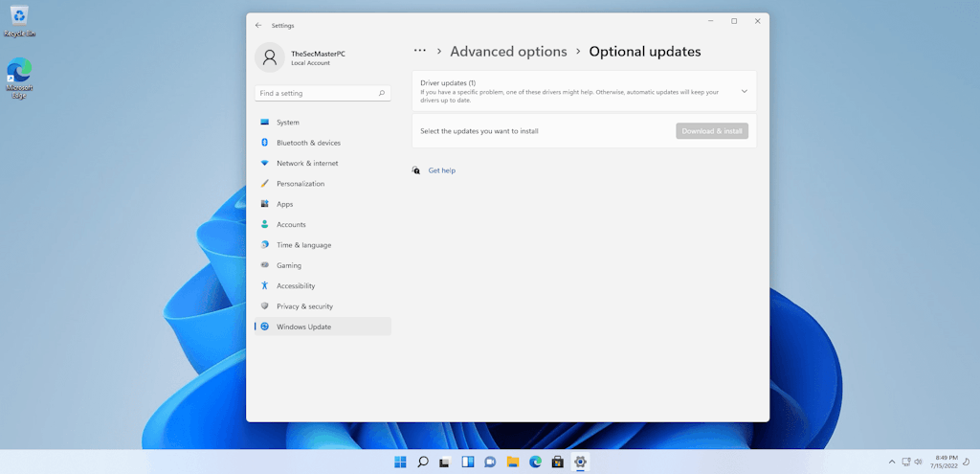The width and height of the screenshot is (980, 474).
Task: Click the network icon in system tray
Action: tap(906, 463)
